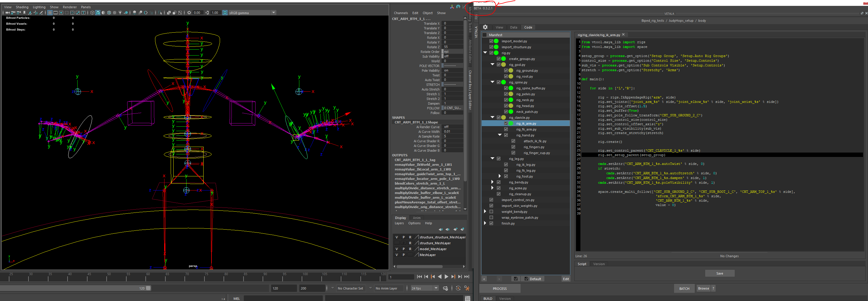Open the Version tab under the script editor
This screenshot has height=301, width=868.
(599, 264)
